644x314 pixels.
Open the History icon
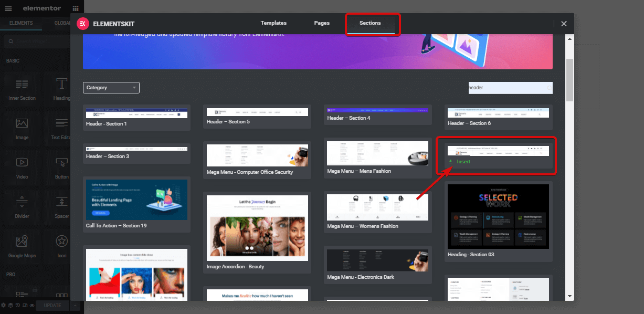pyautogui.click(x=17, y=305)
